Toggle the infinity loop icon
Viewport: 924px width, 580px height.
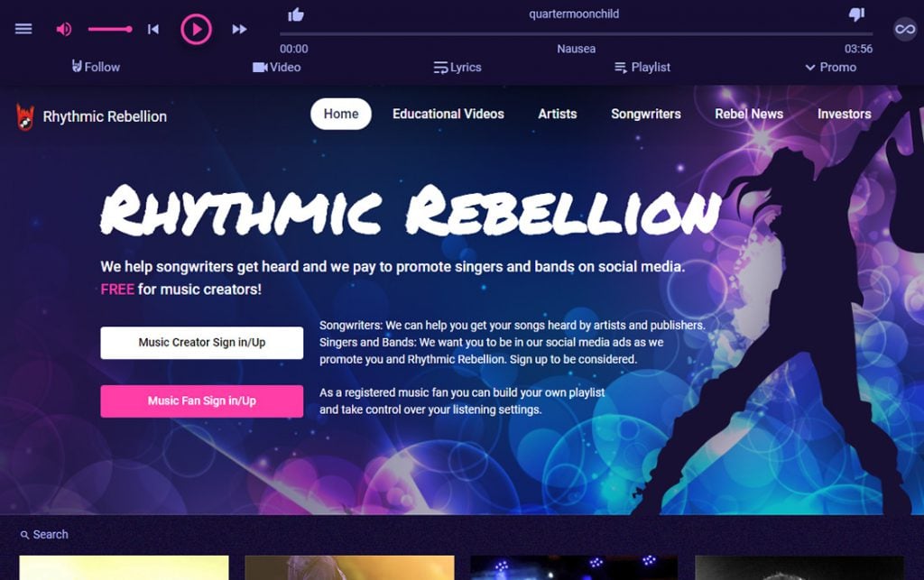[x=905, y=29]
